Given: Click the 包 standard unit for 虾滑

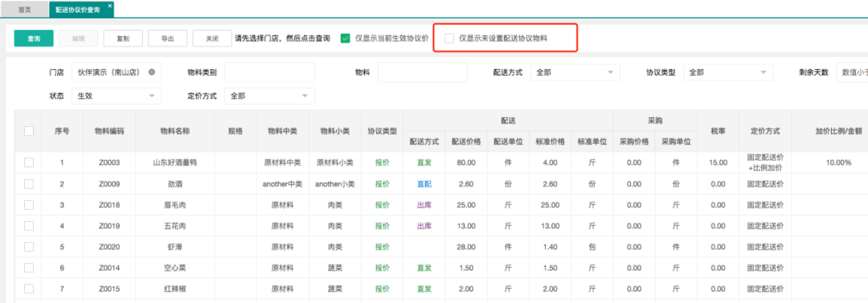Looking at the screenshot, I should click(x=592, y=247).
